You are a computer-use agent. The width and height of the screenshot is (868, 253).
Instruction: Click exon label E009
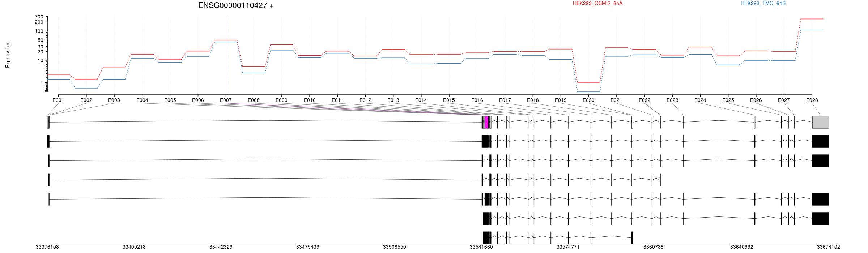tap(281, 100)
